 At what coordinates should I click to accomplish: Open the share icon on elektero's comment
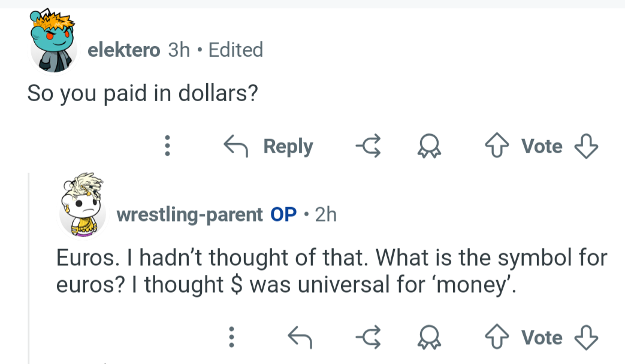(x=367, y=145)
